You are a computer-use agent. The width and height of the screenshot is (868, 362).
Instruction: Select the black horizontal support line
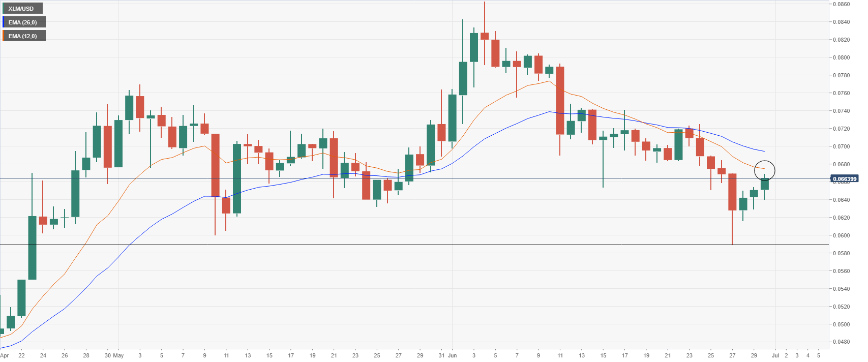point(414,245)
